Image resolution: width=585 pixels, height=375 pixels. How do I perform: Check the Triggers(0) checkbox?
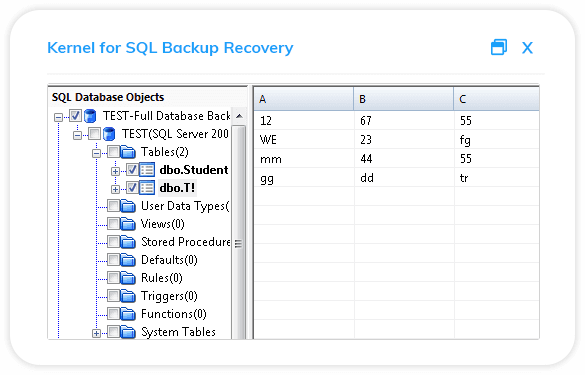113,296
